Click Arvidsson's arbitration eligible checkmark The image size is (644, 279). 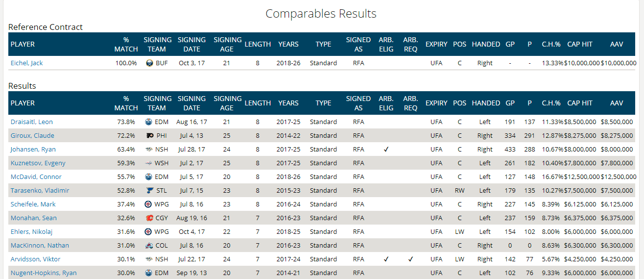point(386,259)
